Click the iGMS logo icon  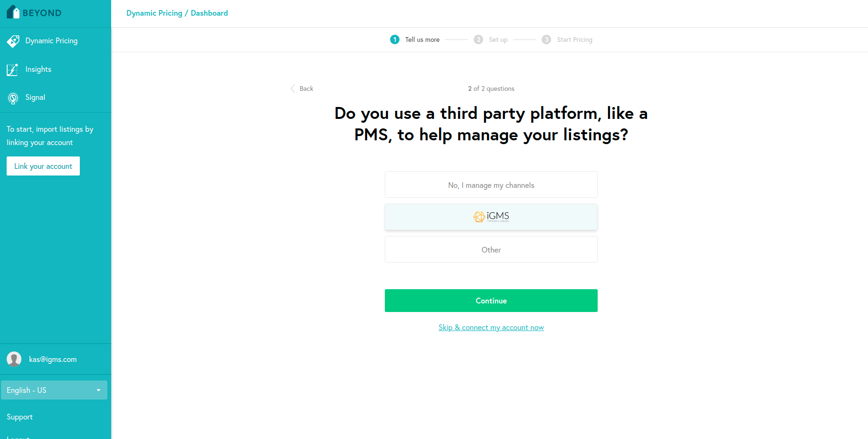pos(479,217)
